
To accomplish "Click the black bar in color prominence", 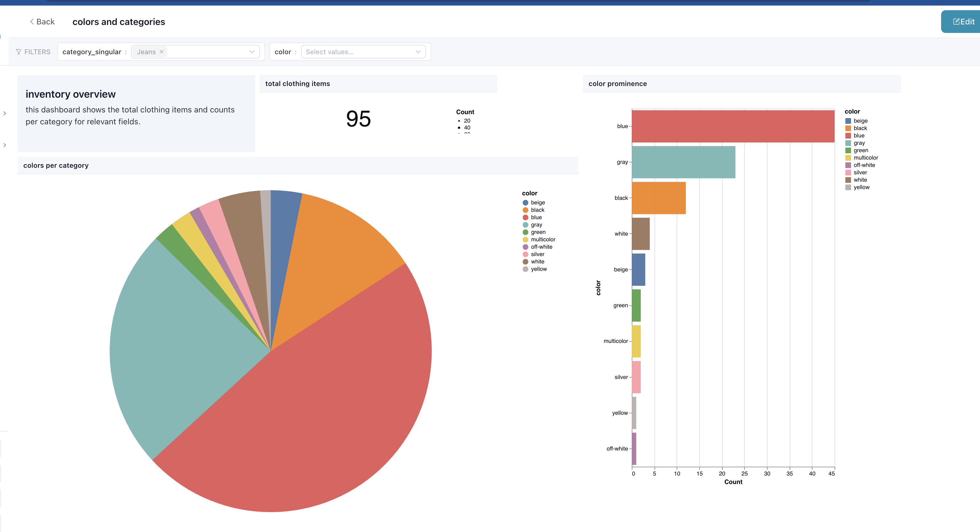I will coord(659,198).
